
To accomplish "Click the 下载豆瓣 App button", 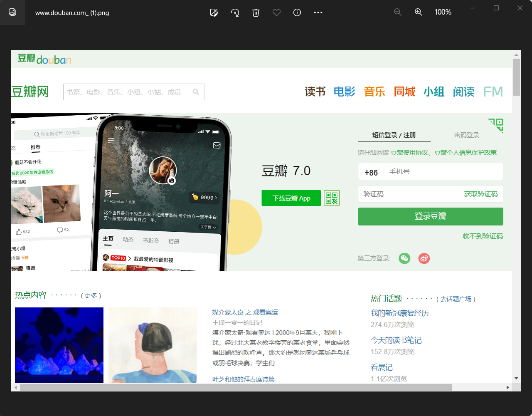I will 291,198.
